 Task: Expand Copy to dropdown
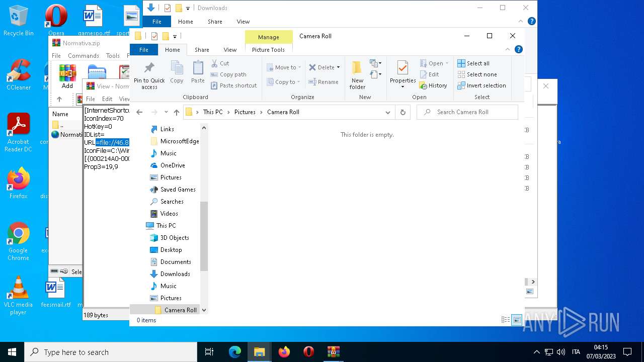(x=299, y=82)
